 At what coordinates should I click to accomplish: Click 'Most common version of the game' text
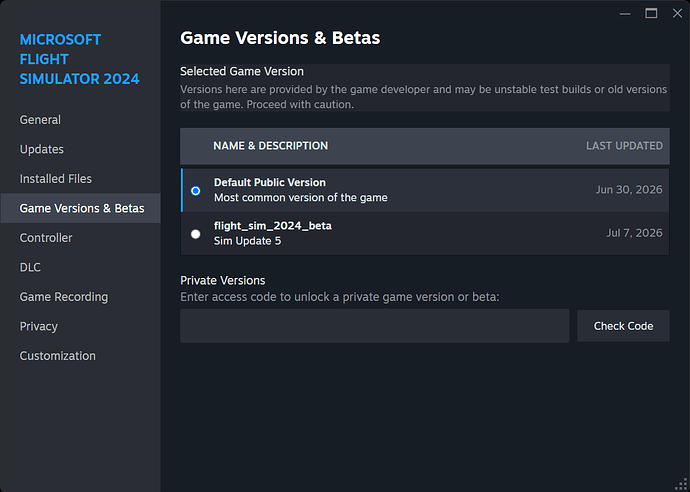click(301, 198)
